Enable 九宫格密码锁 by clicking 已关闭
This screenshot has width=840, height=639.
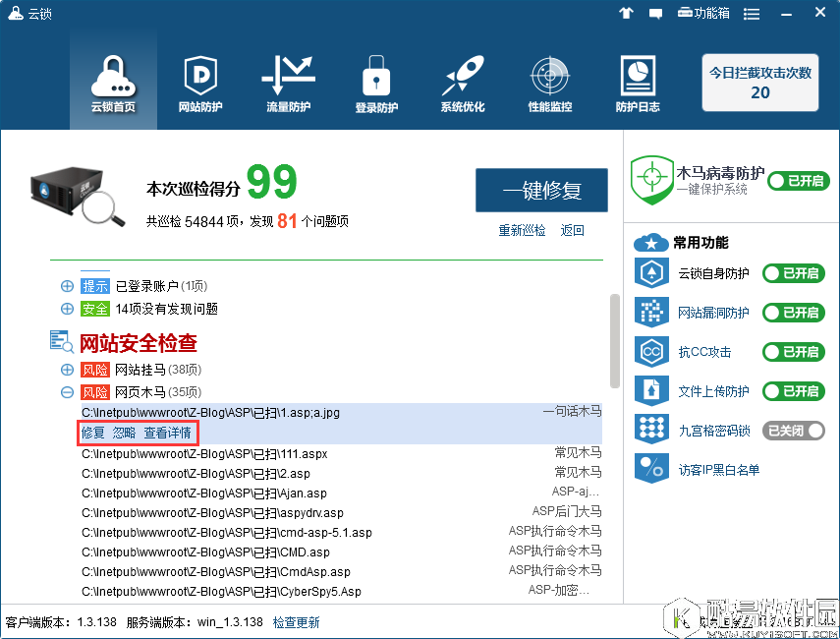tap(792, 430)
